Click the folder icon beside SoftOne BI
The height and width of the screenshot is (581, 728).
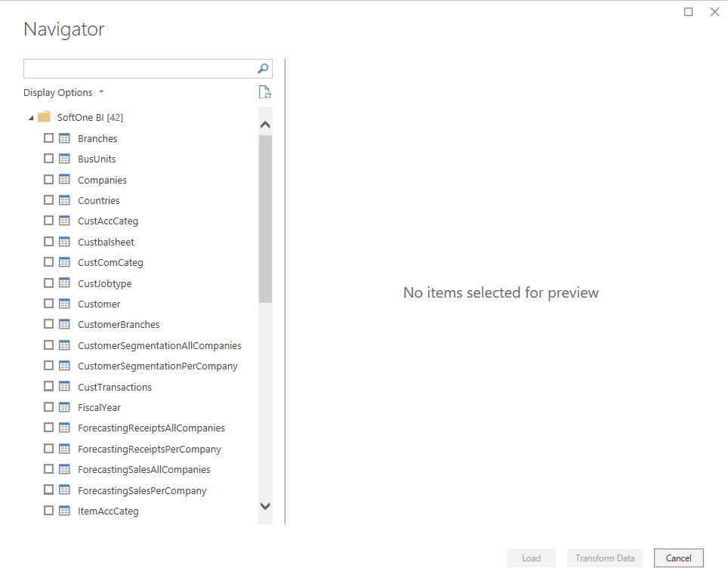click(45, 117)
